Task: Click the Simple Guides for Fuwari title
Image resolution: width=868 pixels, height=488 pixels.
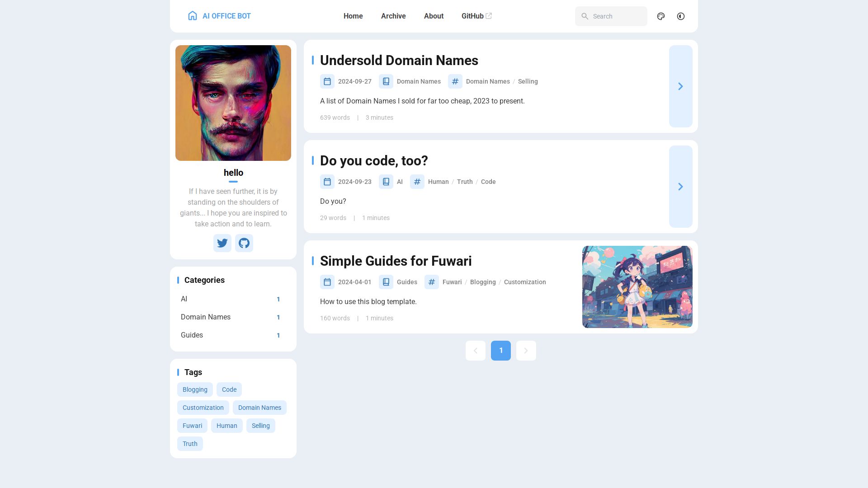Action: (x=396, y=261)
